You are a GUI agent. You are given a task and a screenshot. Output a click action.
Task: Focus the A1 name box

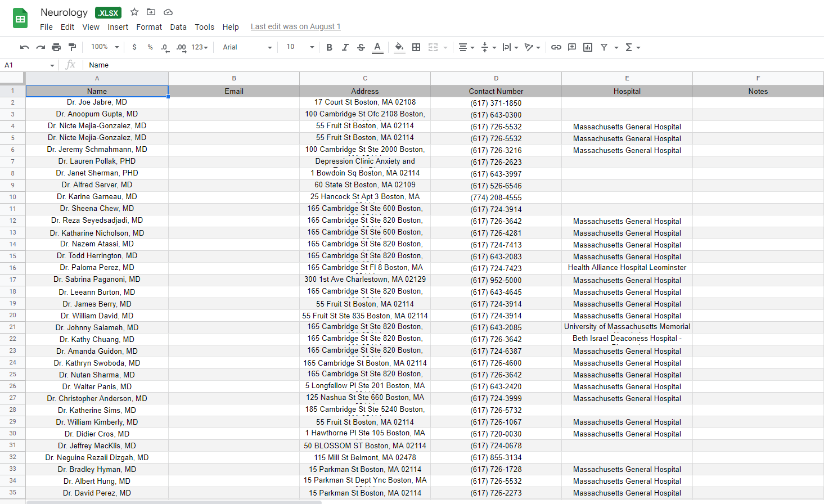coord(28,65)
